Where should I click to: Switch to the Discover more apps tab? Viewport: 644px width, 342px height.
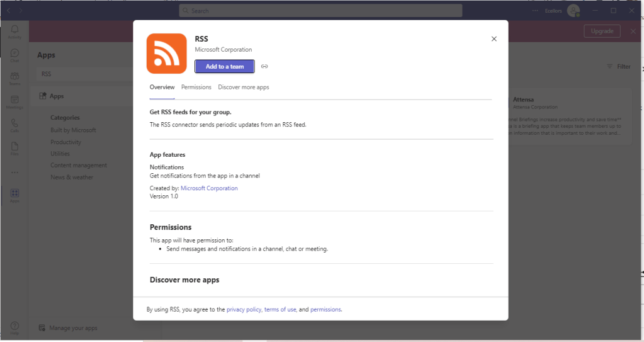coord(243,87)
